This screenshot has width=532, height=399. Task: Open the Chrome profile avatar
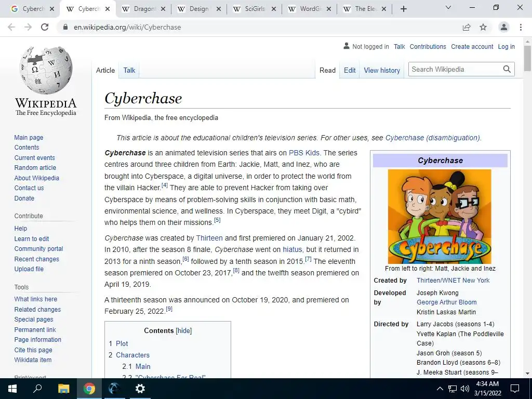pyautogui.click(x=504, y=27)
